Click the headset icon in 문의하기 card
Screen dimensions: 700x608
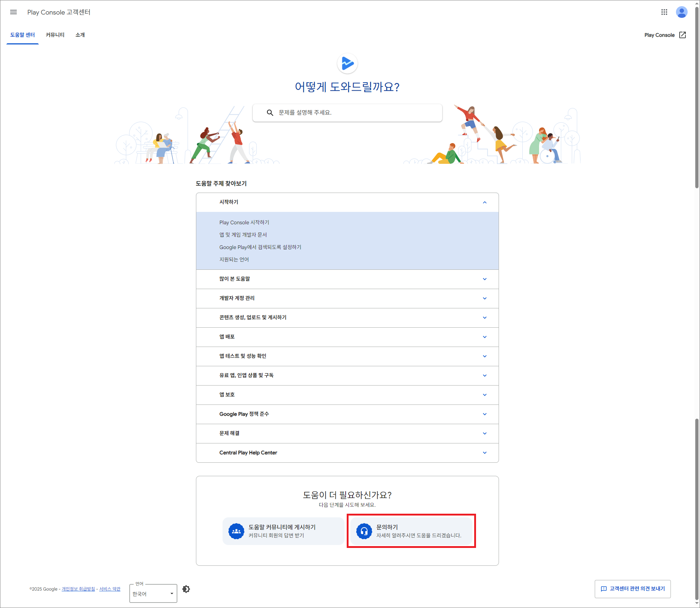click(364, 531)
